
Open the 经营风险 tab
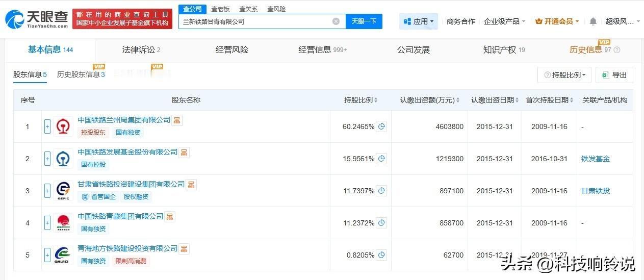coord(232,49)
